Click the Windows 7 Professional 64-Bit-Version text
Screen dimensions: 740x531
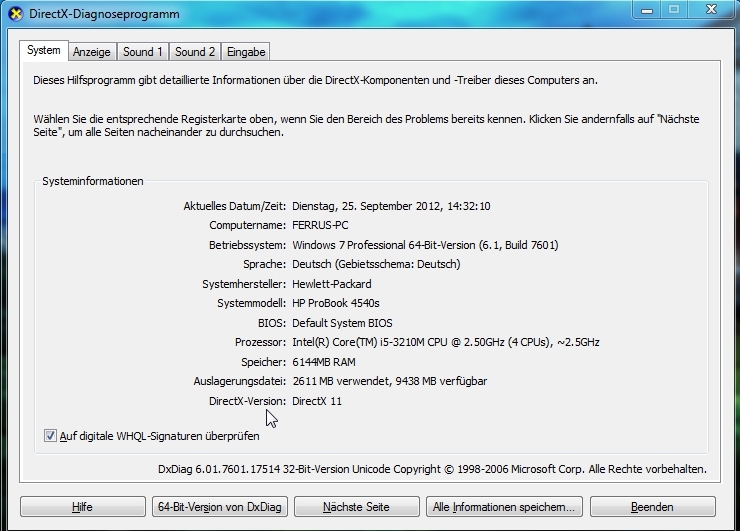point(425,245)
